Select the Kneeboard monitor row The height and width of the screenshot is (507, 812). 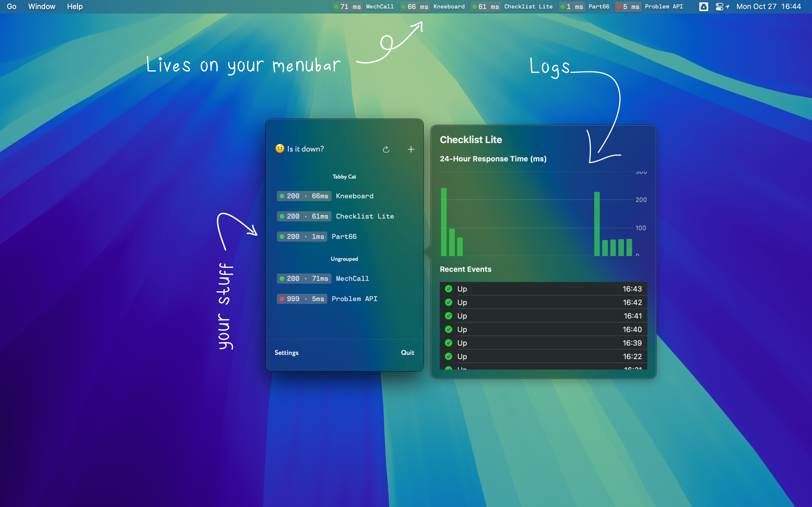(x=354, y=196)
